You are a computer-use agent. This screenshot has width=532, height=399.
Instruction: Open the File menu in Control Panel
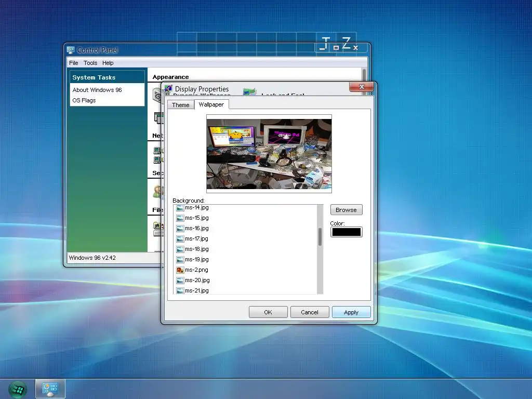[x=74, y=63]
